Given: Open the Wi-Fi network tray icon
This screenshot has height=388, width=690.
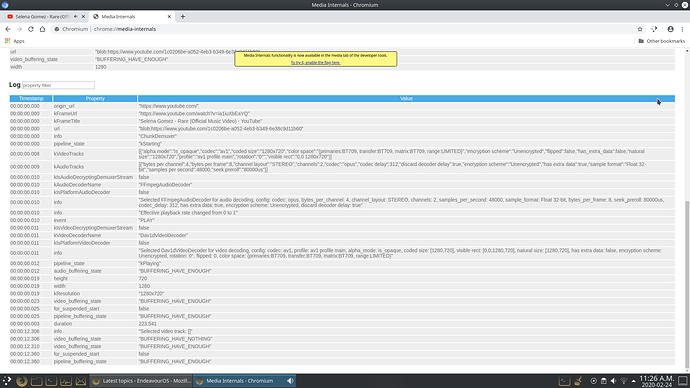Looking at the screenshot, I should (x=624, y=381).
